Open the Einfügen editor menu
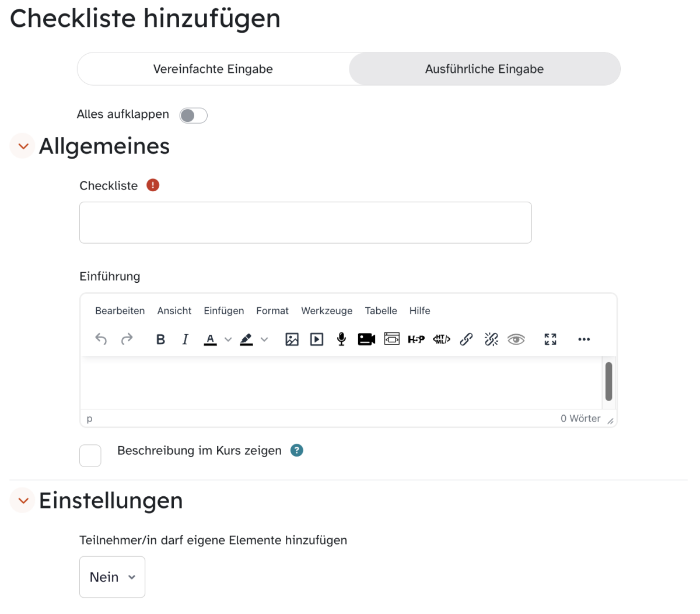 (223, 311)
